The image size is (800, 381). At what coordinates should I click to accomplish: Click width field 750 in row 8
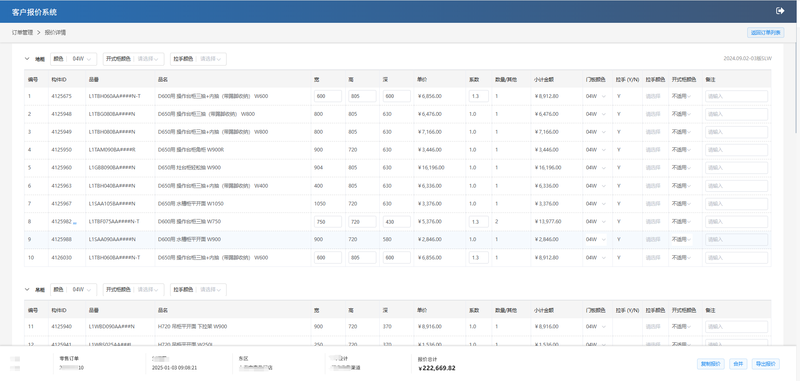tap(328, 221)
